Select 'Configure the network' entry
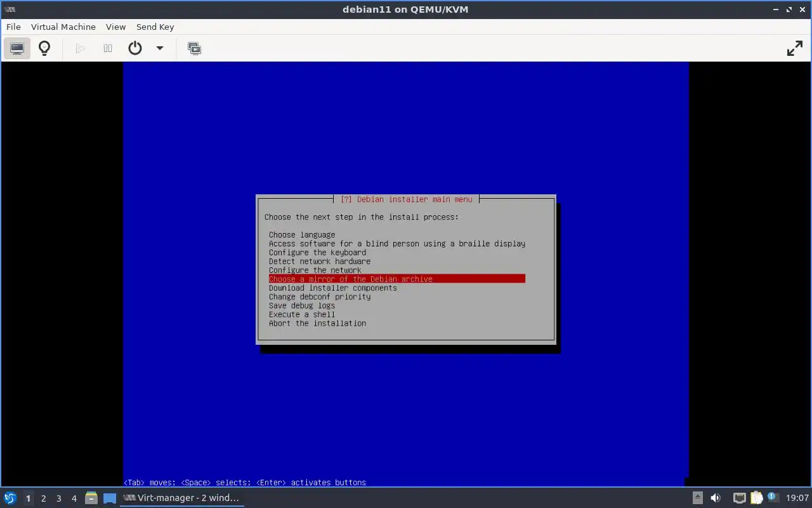812x508 pixels. (x=315, y=271)
